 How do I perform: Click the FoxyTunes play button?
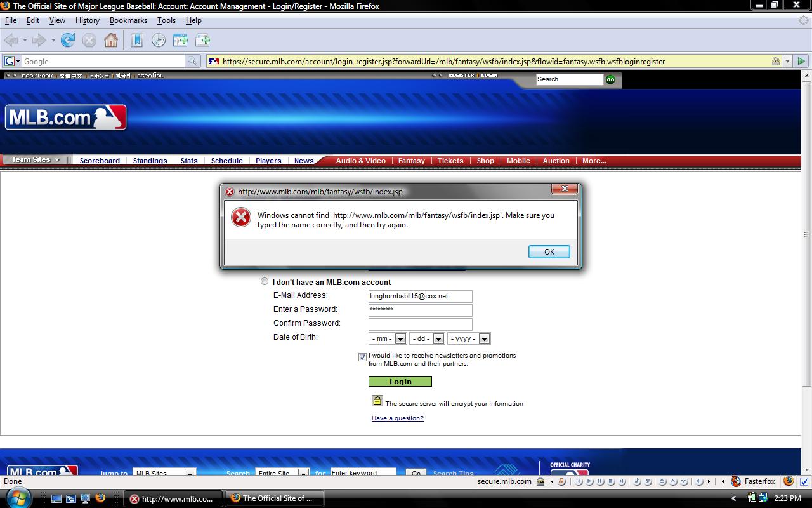pos(590,481)
